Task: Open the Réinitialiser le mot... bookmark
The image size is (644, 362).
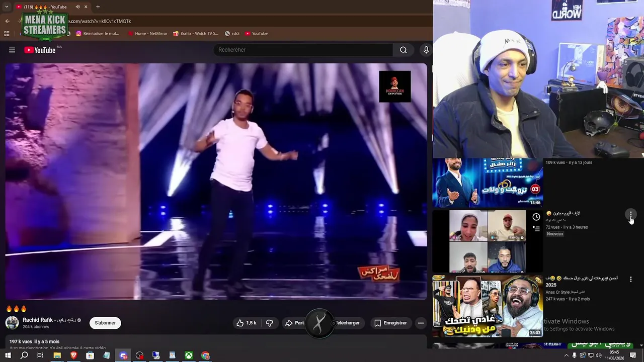Action: click(98, 34)
